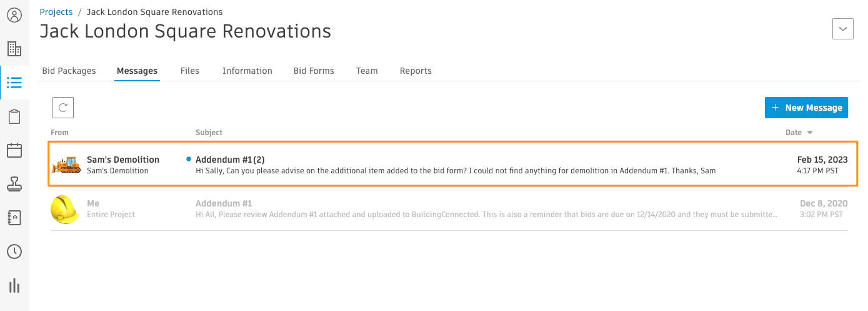
Task: Open Sam's Demolition Addendum #1 message
Action: coord(453,164)
